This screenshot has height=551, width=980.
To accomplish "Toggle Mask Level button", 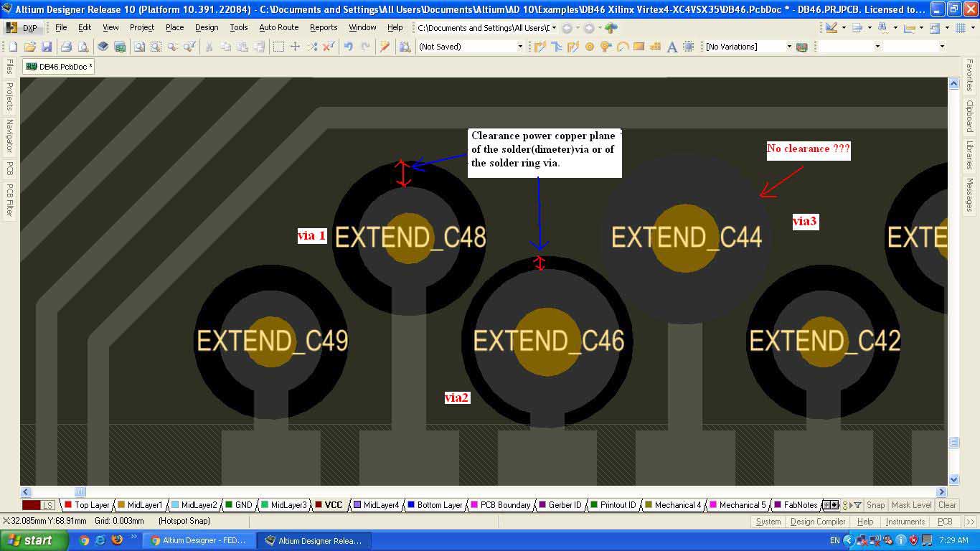I will pos(911,505).
